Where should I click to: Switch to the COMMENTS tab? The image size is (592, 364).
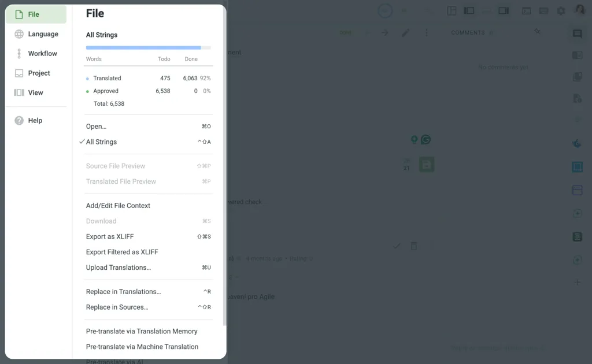[468, 32]
